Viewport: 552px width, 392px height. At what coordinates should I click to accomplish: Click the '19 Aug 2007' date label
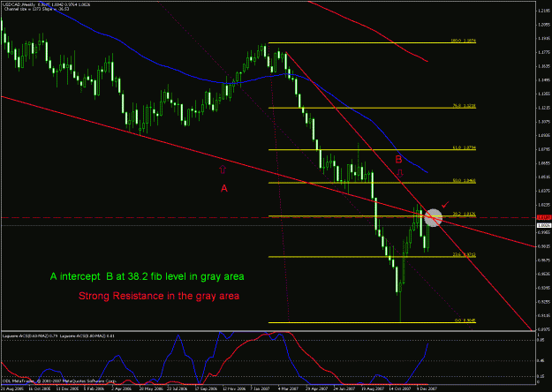372,388
